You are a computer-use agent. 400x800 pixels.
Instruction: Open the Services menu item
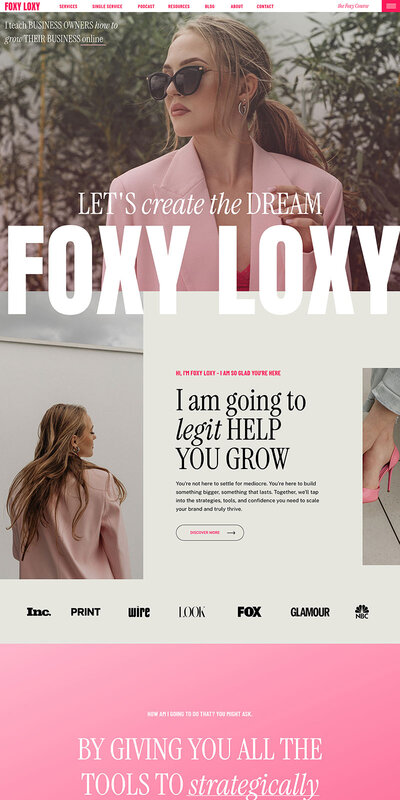click(x=68, y=7)
